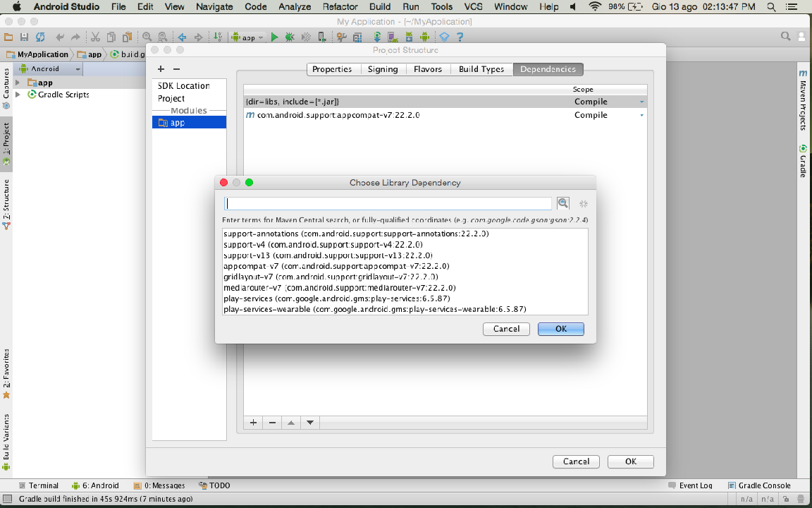Click the Find magnifier icon in toolbar
Screen dimensions: 812x508
(147, 37)
